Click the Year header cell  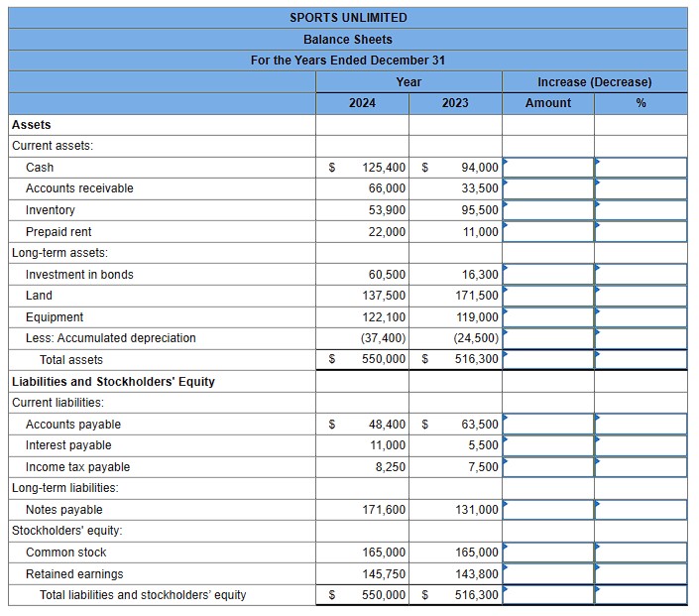click(x=408, y=82)
